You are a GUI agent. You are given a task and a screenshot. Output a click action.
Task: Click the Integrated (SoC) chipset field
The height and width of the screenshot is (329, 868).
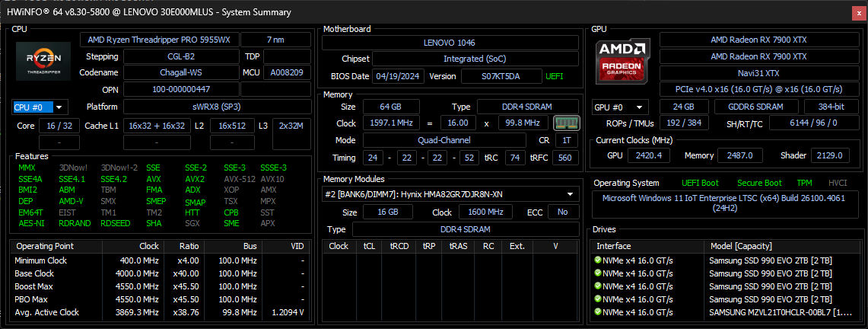tap(475, 59)
